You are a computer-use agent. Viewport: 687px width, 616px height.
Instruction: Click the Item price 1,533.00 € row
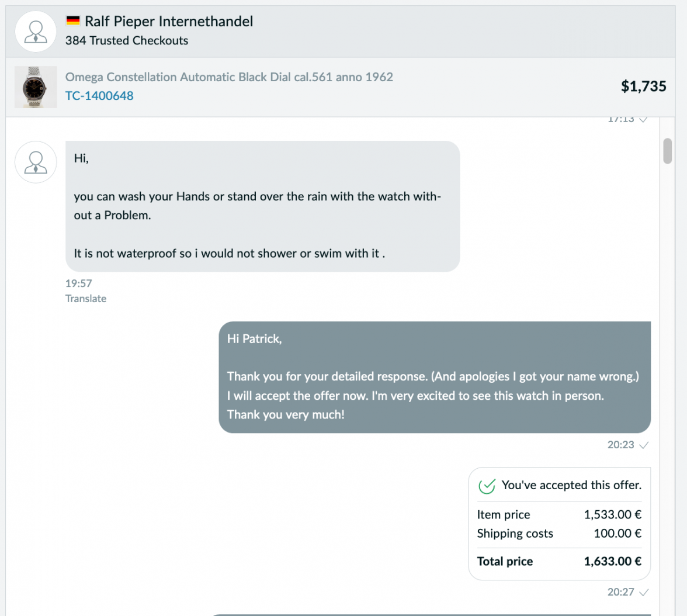[559, 514]
